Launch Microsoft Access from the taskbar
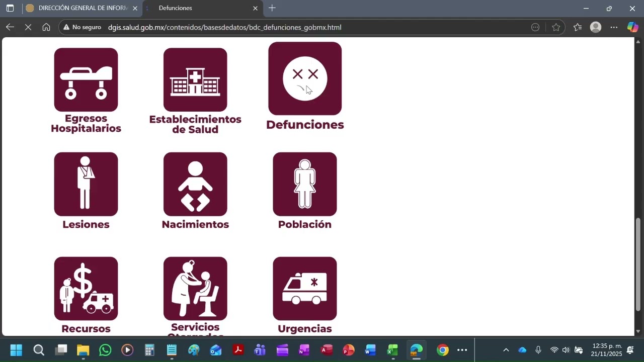Viewport: 644px width, 362px height. pyautogui.click(x=327, y=350)
